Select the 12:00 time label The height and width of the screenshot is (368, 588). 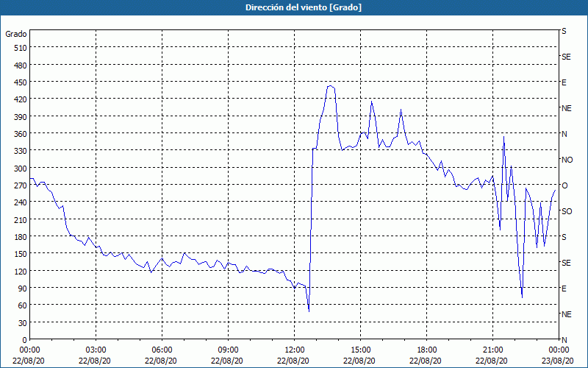click(295, 350)
